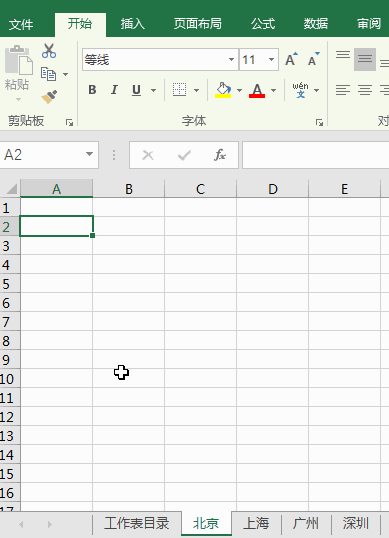Open the 深圳 sheet tab
The width and height of the screenshot is (389, 538).
(x=356, y=524)
